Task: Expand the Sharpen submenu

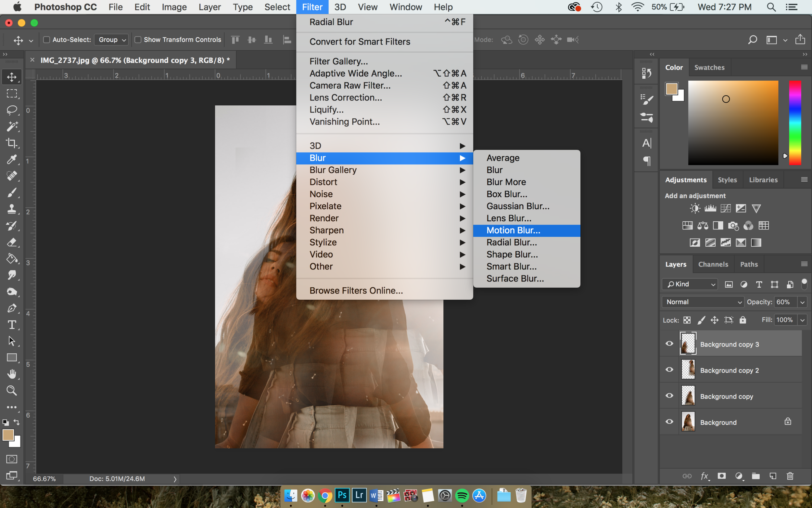Action: click(x=384, y=230)
